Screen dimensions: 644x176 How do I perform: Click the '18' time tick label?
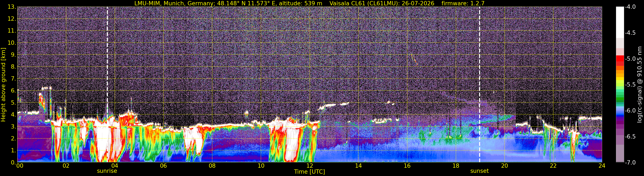456,166
